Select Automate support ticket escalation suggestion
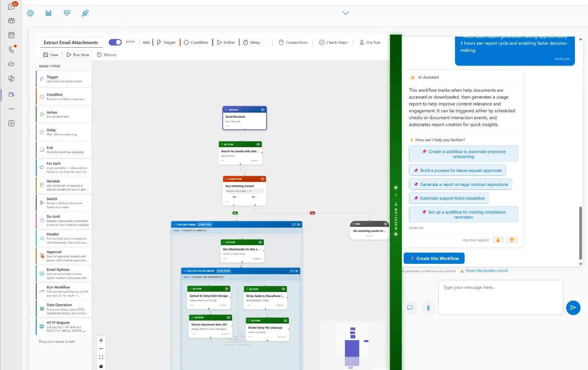The height and width of the screenshot is (370, 588). pos(449,198)
